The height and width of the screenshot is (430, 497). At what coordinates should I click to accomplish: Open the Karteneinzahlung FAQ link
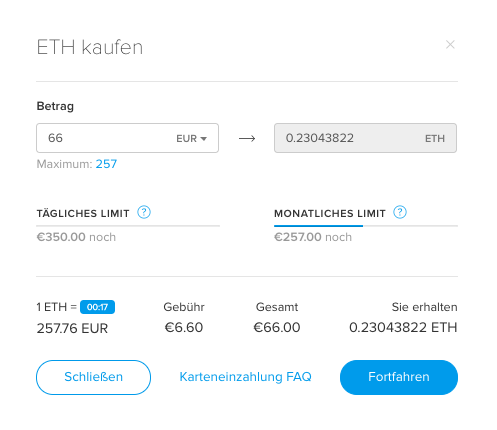coord(245,377)
